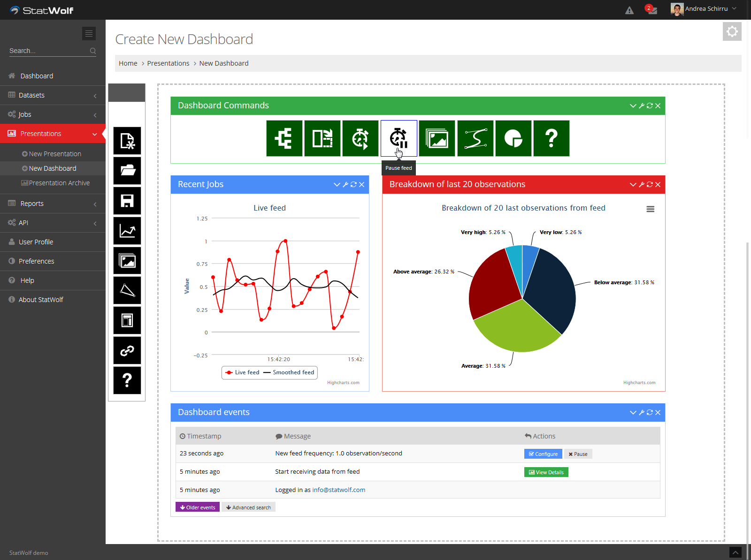The image size is (751, 560).
Task: Click the warning triangle alert icon
Action: pyautogui.click(x=629, y=10)
